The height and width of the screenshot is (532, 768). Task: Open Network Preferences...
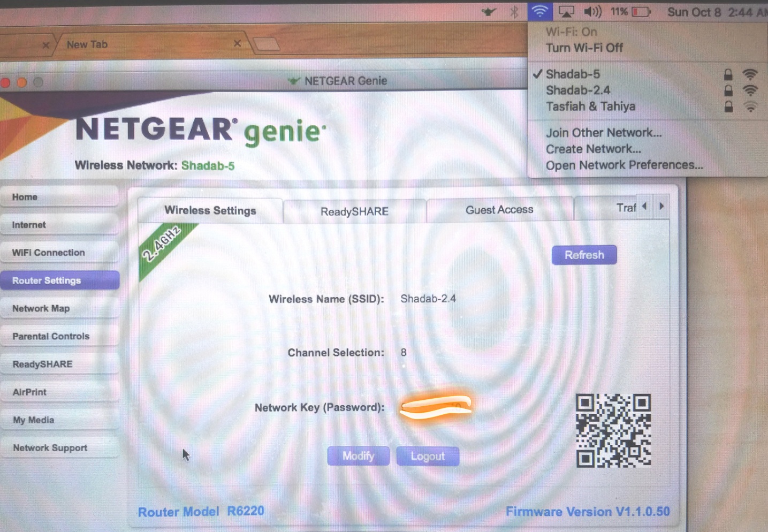click(x=625, y=165)
